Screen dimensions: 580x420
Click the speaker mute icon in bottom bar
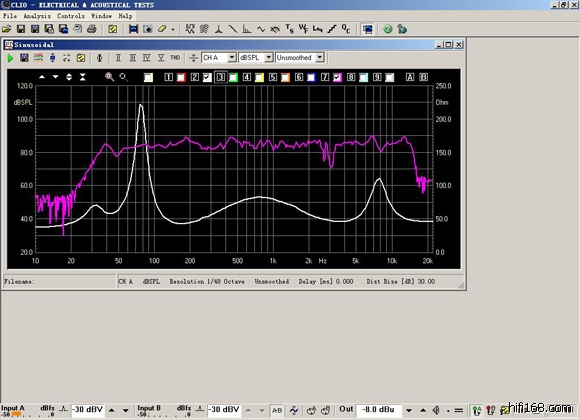click(436, 410)
